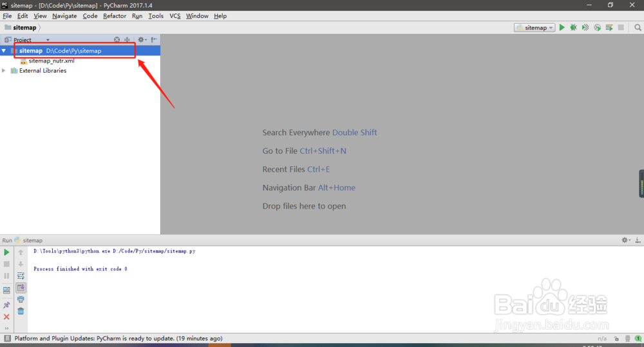Click the python.exe command line output
The width and height of the screenshot is (644, 347).
[x=115, y=251]
